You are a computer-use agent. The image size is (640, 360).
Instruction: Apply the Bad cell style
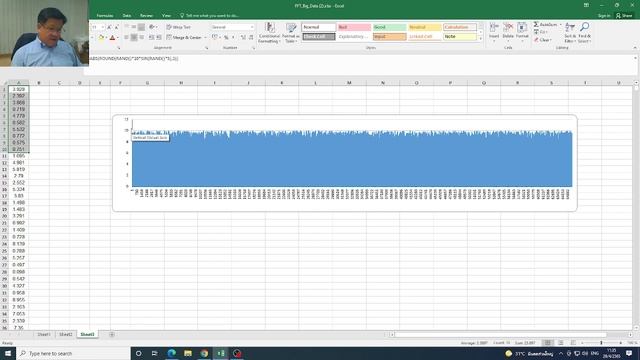tap(354, 27)
